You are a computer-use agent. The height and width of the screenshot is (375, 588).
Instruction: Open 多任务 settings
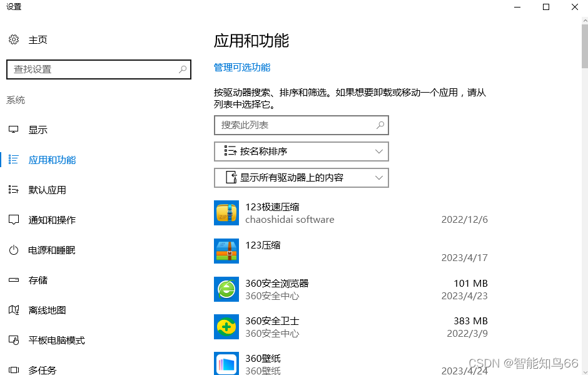pos(43,370)
